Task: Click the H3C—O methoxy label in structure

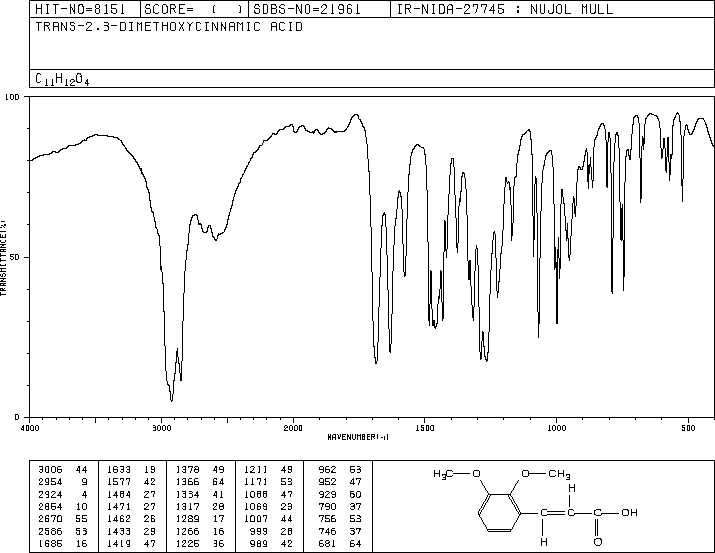Action: (x=457, y=474)
